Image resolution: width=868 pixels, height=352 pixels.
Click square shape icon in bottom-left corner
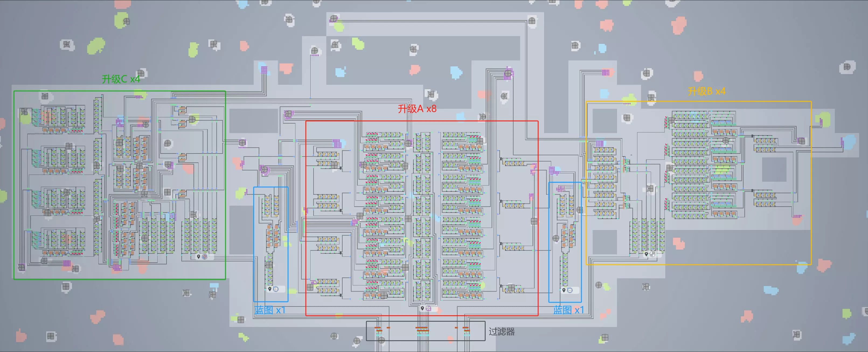tap(51, 336)
